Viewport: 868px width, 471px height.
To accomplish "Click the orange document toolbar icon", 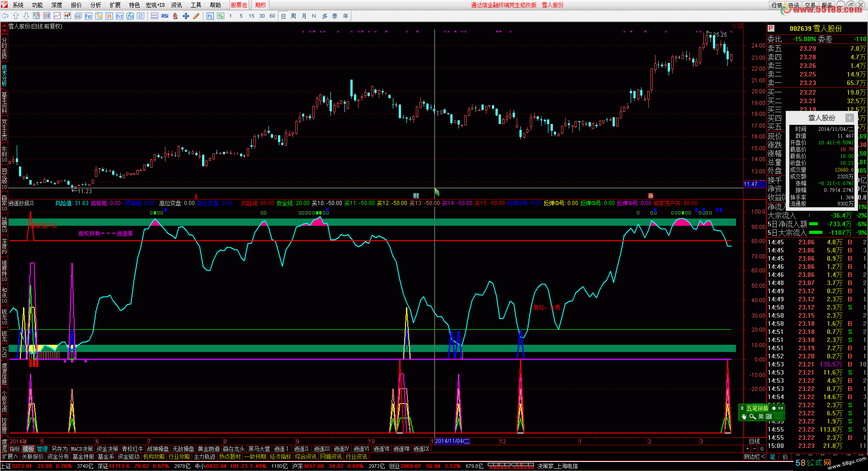I will (x=109, y=16).
